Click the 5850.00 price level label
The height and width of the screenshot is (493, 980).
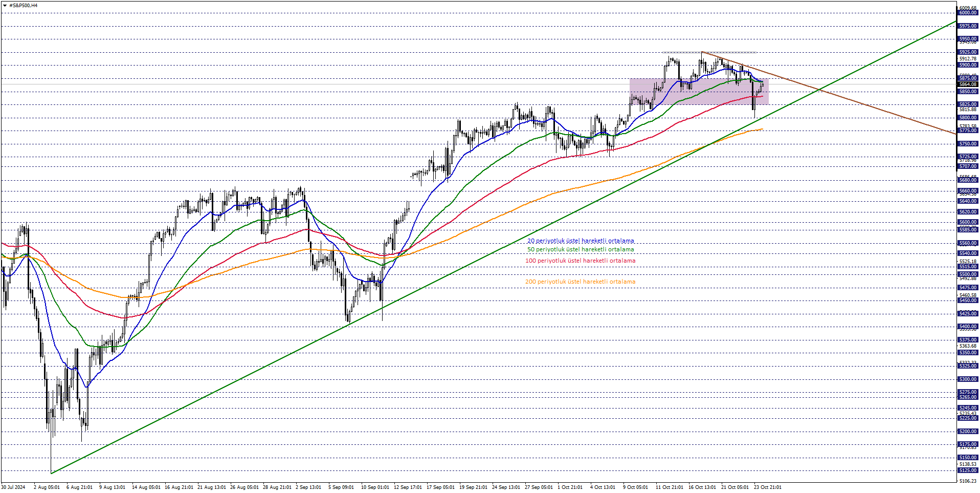[968, 92]
